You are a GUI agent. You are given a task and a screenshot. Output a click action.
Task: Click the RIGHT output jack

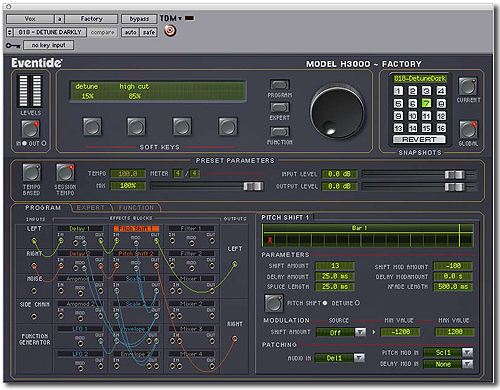click(x=235, y=339)
